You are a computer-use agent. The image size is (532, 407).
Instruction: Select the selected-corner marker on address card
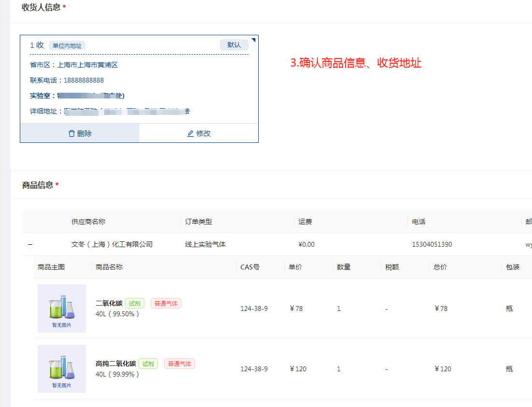click(254, 40)
